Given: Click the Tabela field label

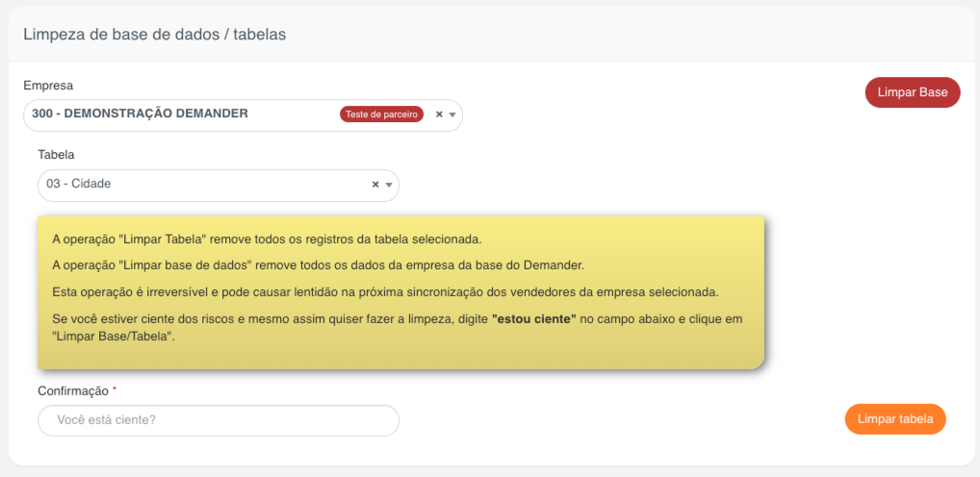Looking at the screenshot, I should (56, 154).
